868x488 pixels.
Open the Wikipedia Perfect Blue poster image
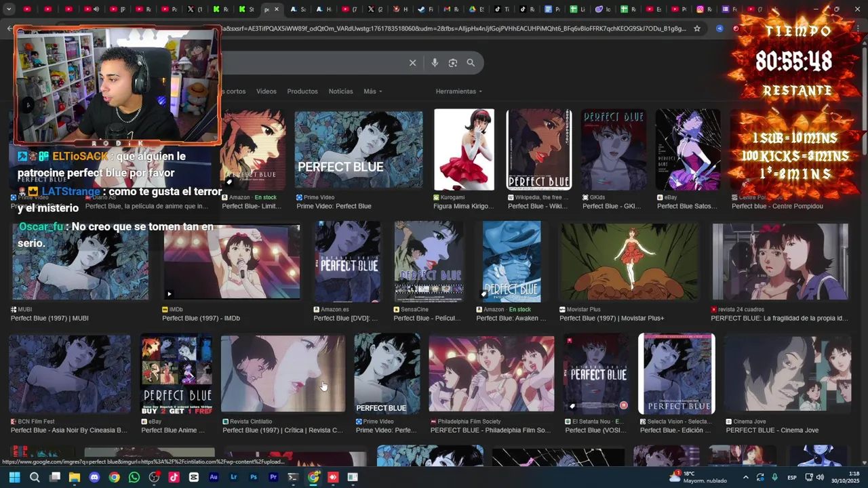pos(539,150)
